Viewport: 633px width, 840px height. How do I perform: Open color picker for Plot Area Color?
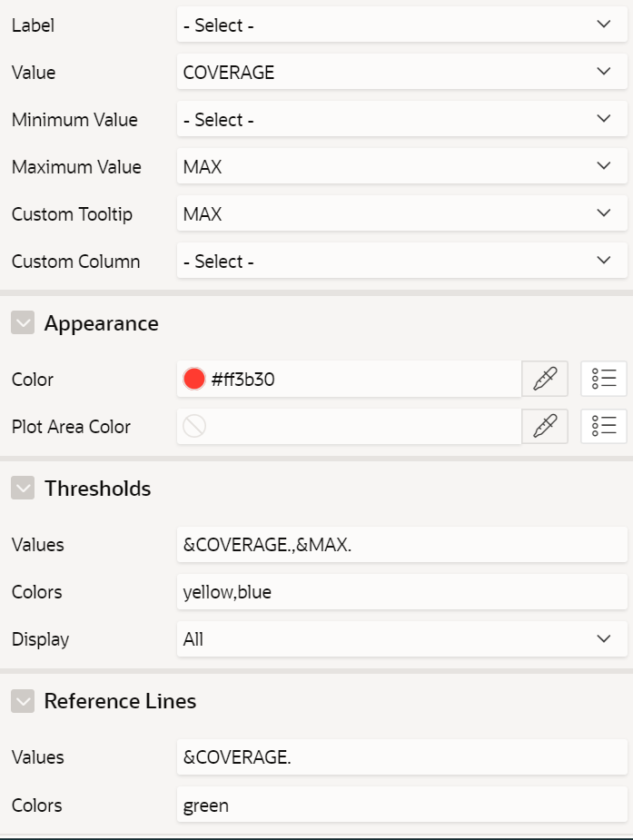[545, 427]
